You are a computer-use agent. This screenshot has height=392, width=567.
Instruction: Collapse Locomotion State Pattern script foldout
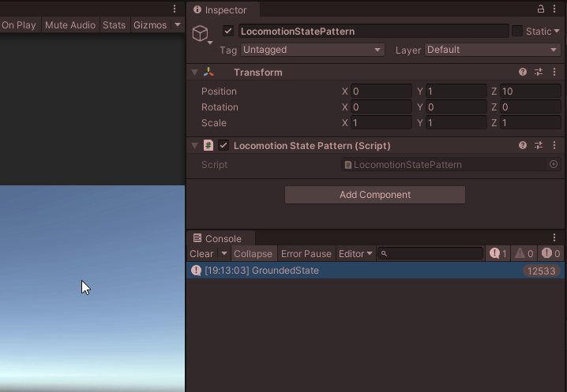pos(194,146)
